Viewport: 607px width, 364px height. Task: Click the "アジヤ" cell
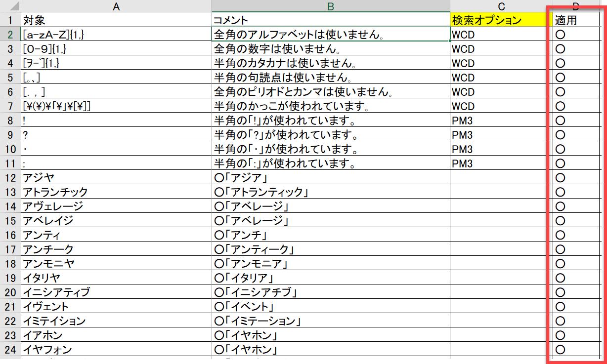pyautogui.click(x=116, y=178)
